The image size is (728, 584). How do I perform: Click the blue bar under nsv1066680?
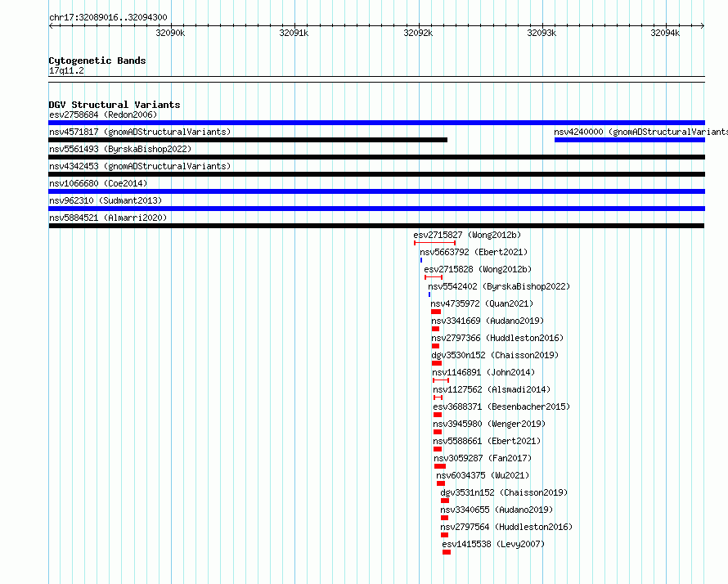[x=376, y=191]
